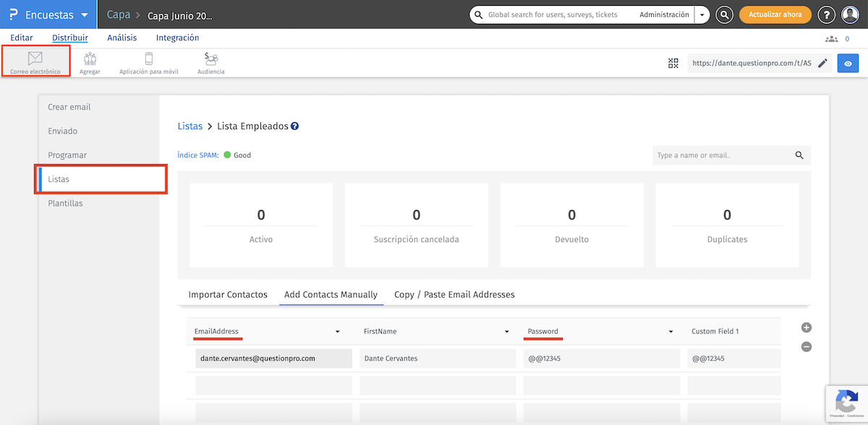Expand the Administración search scope dropdown
The height and width of the screenshot is (425, 868).
click(701, 14)
